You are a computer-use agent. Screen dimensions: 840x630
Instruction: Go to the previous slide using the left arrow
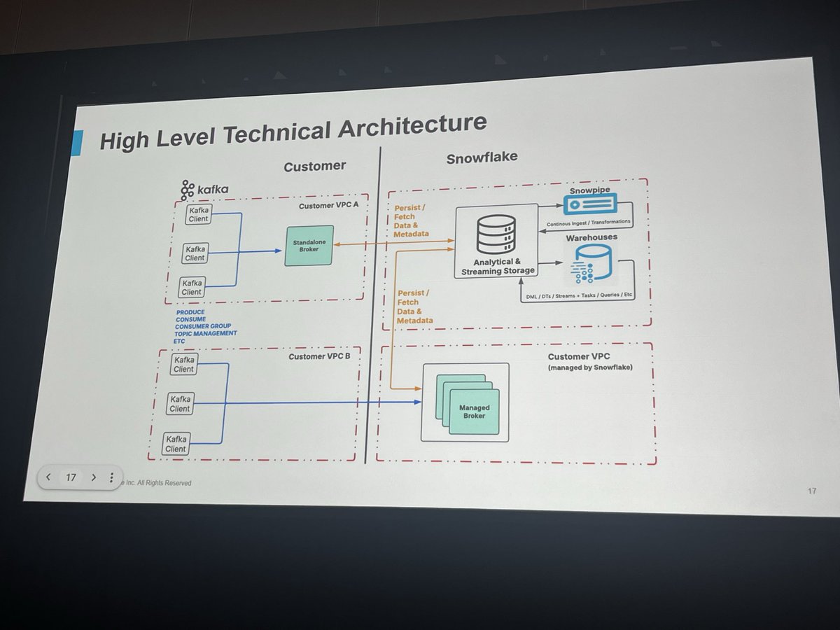click(x=48, y=477)
